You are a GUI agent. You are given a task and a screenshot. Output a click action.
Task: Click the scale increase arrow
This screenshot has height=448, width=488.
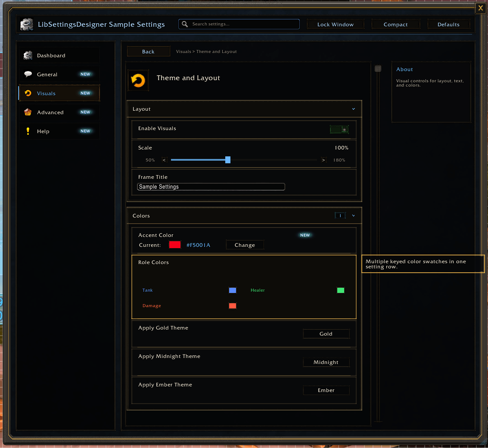point(323,160)
